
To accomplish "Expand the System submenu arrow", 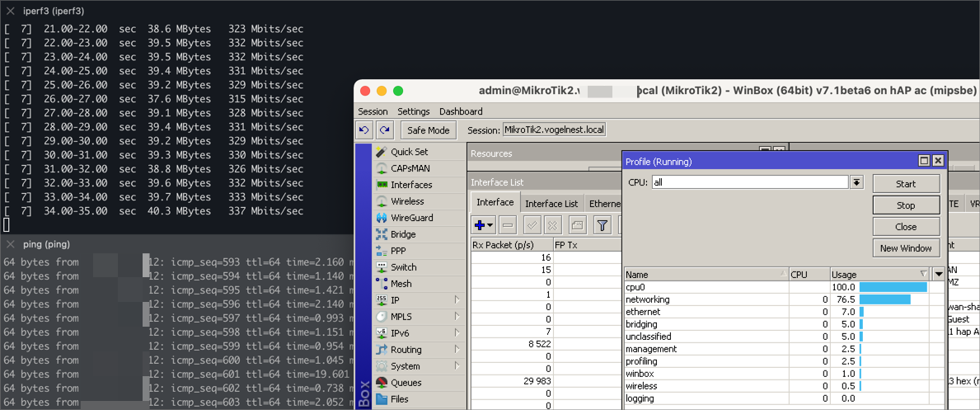I will click(457, 366).
